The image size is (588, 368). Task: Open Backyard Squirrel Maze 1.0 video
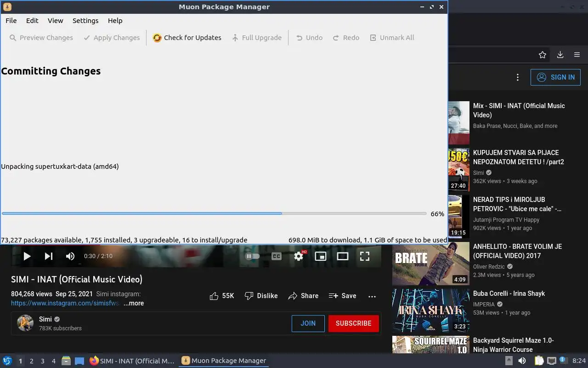(x=514, y=345)
